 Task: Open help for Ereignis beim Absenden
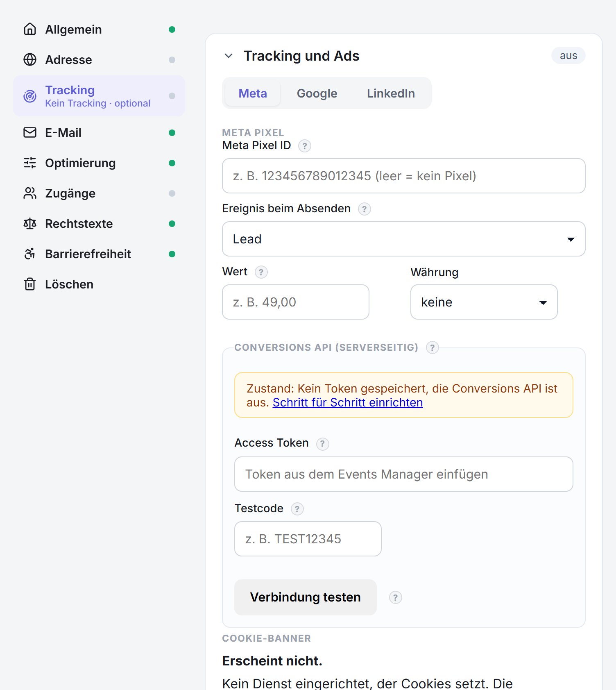point(365,209)
